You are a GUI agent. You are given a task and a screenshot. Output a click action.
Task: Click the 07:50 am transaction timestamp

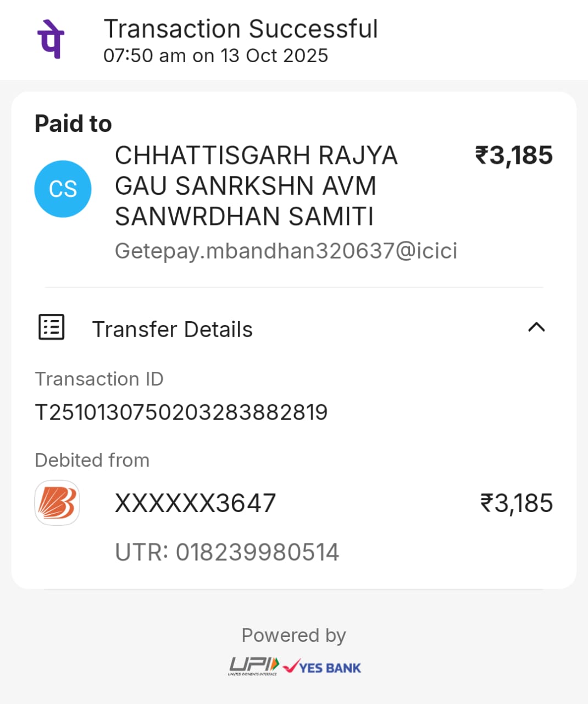click(x=215, y=56)
